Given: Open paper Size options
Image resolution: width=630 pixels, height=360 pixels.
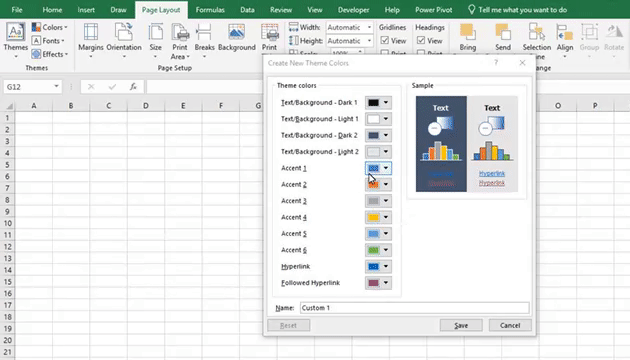Looking at the screenshot, I should [x=155, y=41].
